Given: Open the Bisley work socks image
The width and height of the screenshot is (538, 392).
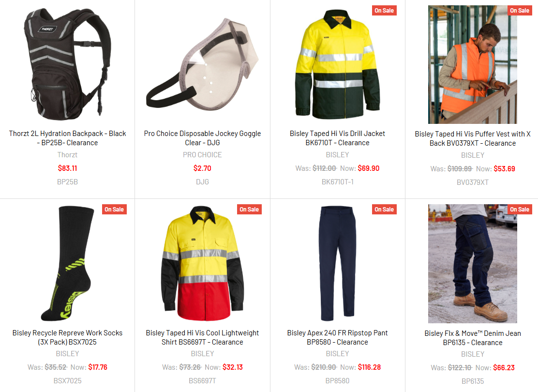Looking at the screenshot, I should click(67, 263).
